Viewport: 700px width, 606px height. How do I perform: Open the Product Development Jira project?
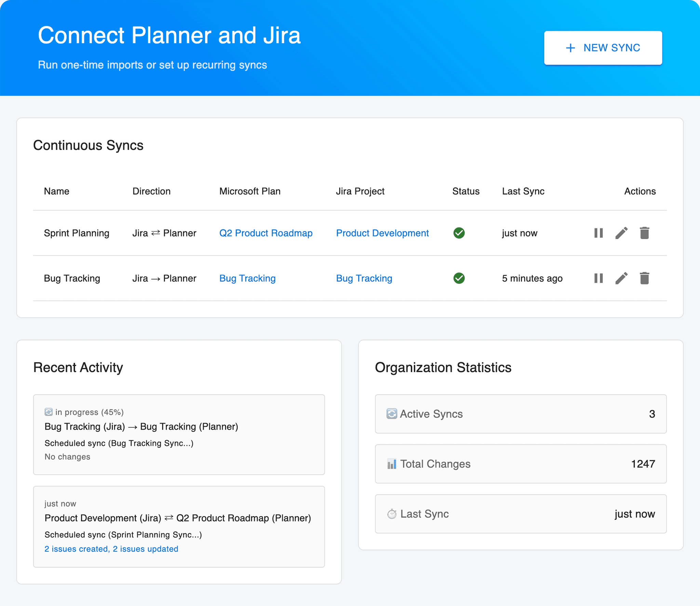[x=382, y=233]
